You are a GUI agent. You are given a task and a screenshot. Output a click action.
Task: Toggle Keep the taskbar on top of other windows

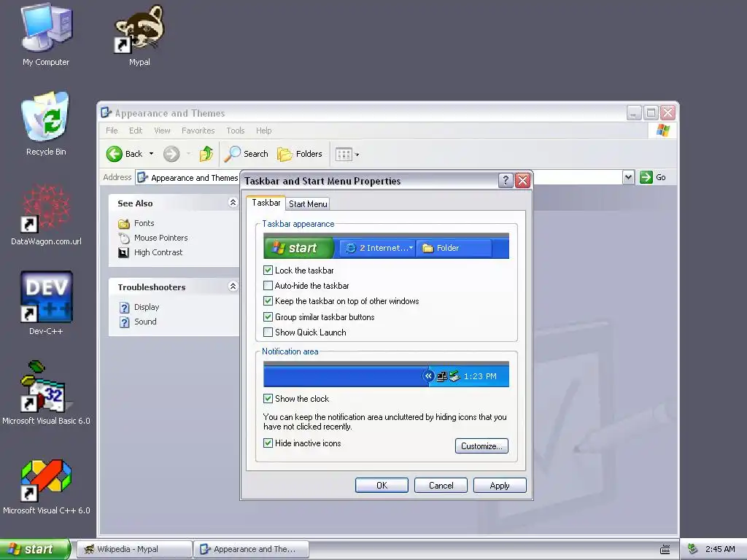pos(268,301)
